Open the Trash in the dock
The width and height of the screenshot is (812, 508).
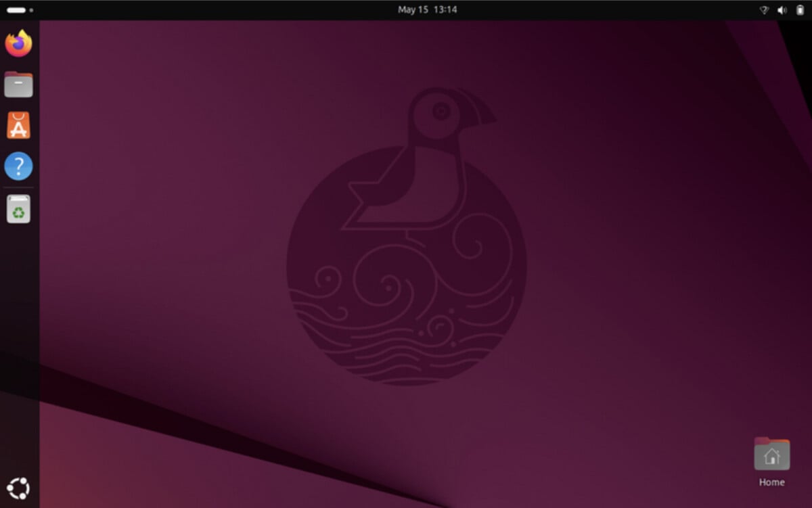[18, 209]
